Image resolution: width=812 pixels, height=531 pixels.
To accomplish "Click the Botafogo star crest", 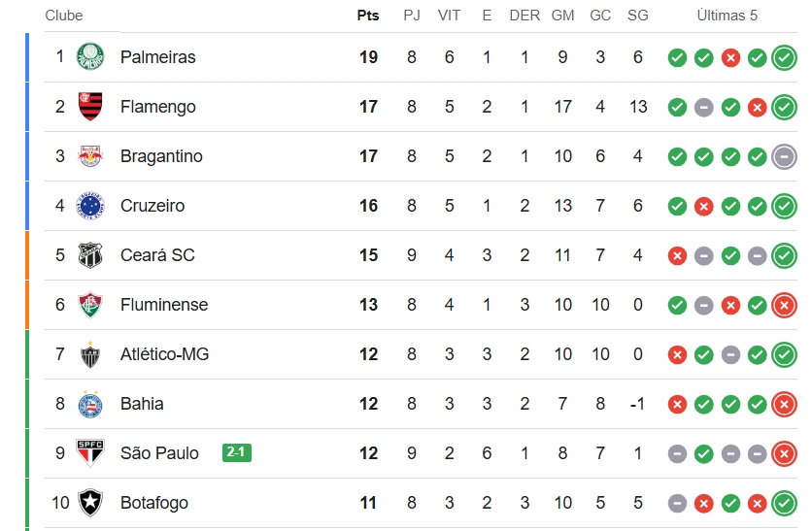I will click(x=90, y=503).
